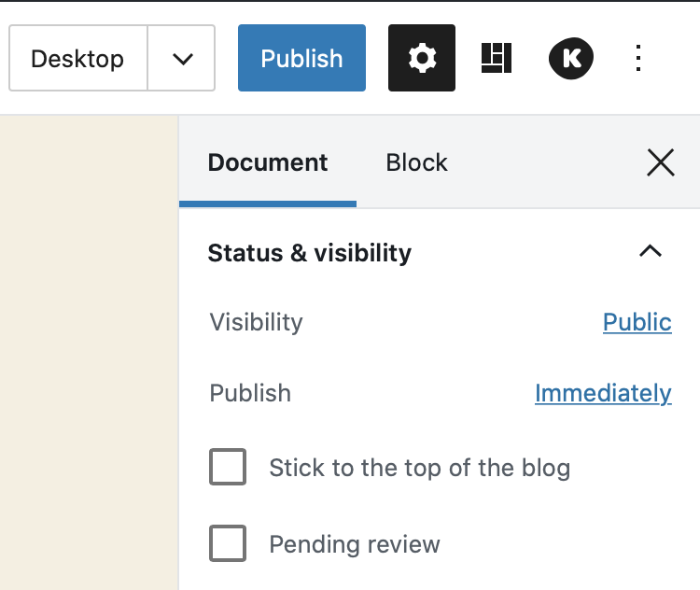Open the preview dropdown arrow beside Desktop

coord(182,58)
